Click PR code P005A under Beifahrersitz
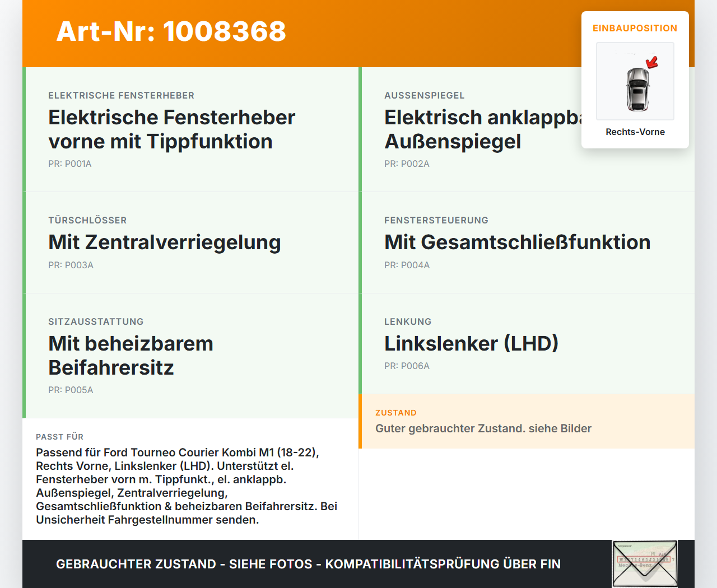The width and height of the screenshot is (717, 588). [x=71, y=390]
